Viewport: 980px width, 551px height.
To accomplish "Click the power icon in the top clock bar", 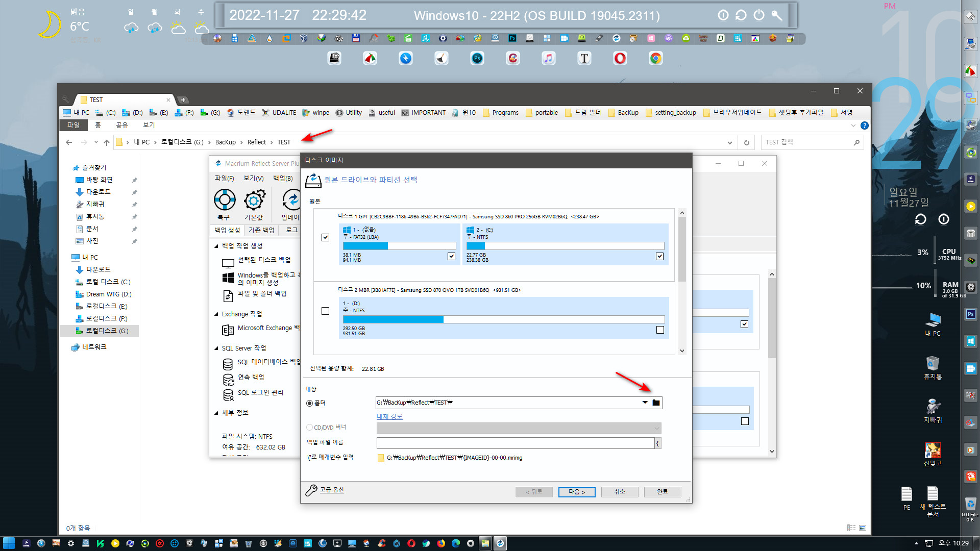I will (x=759, y=15).
